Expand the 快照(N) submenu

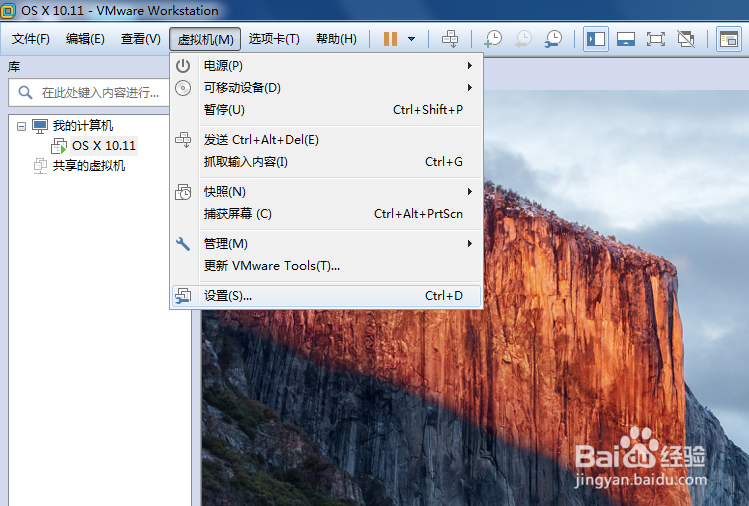point(327,192)
